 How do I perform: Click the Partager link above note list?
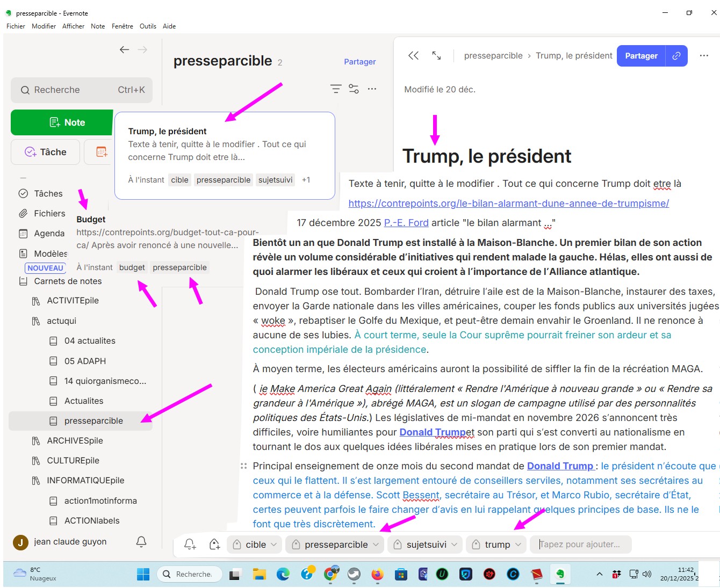tap(360, 62)
